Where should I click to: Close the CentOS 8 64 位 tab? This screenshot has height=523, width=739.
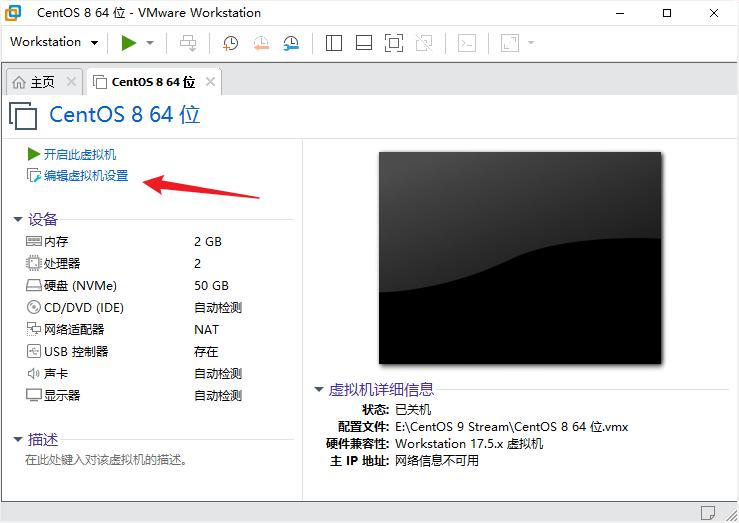[210, 82]
